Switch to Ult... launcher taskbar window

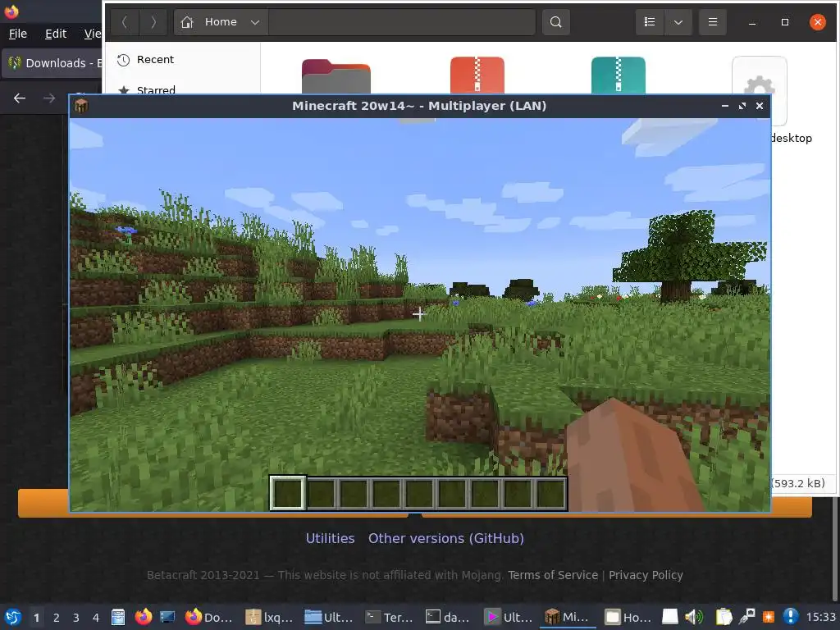[x=509, y=617]
